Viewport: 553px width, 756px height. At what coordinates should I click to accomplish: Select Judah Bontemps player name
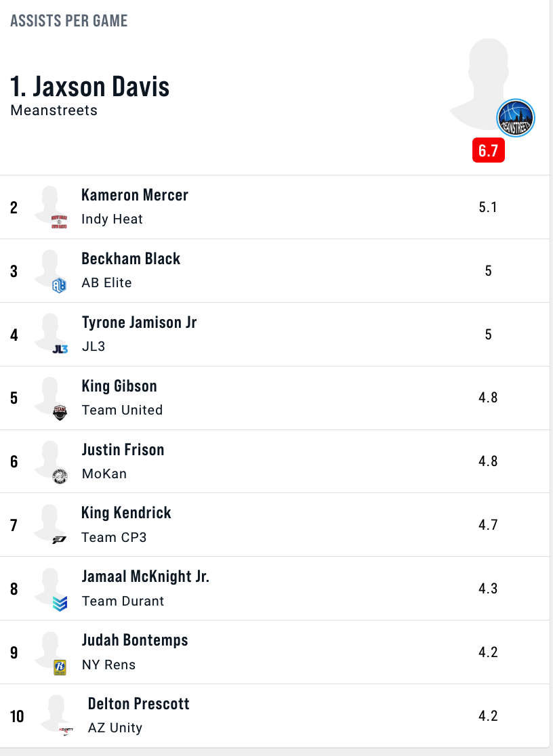click(x=135, y=640)
